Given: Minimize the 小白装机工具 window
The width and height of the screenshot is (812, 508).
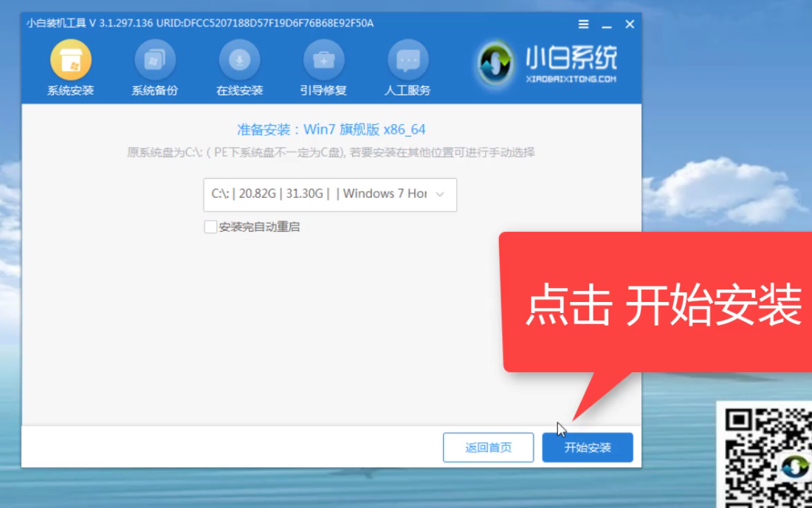Looking at the screenshot, I should coord(606,24).
